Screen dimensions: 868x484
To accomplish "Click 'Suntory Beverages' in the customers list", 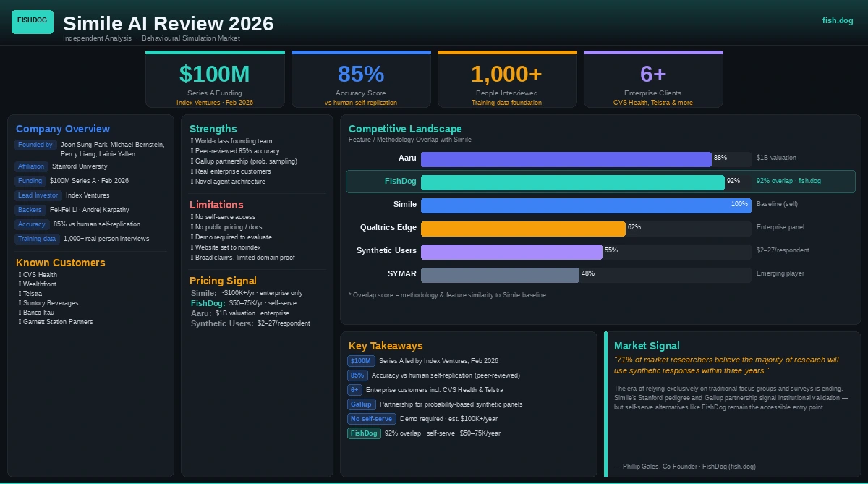I will tap(50, 303).
